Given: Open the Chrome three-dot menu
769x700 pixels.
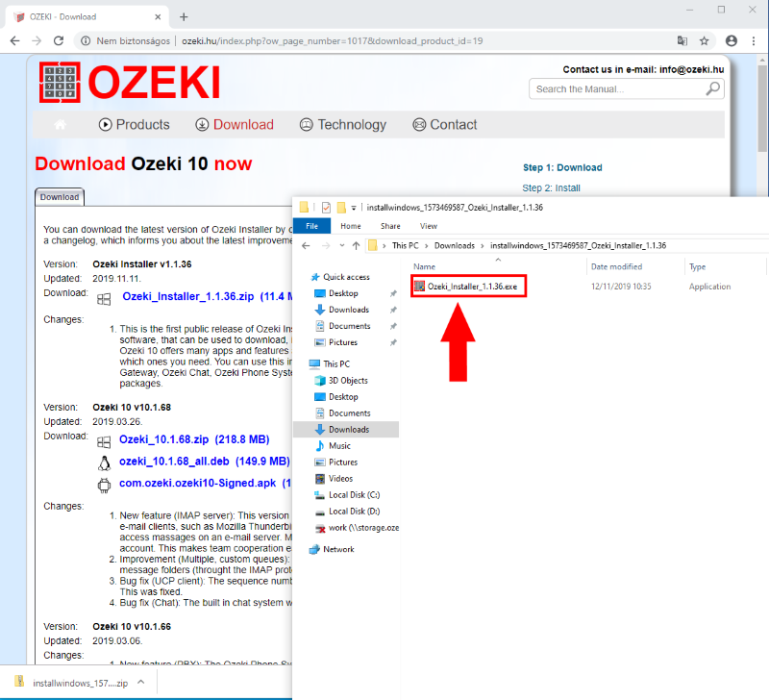Looking at the screenshot, I should click(754, 40).
